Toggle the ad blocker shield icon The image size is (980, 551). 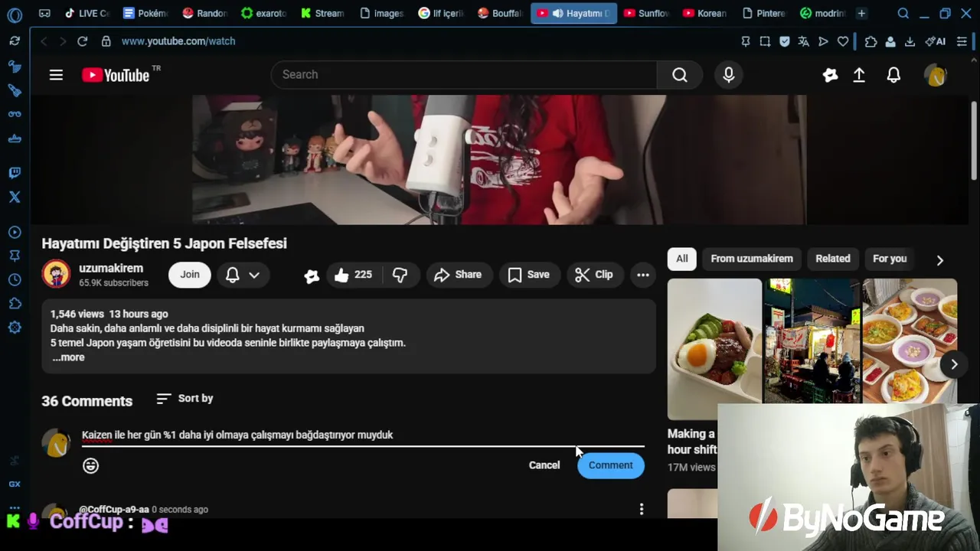(x=785, y=41)
